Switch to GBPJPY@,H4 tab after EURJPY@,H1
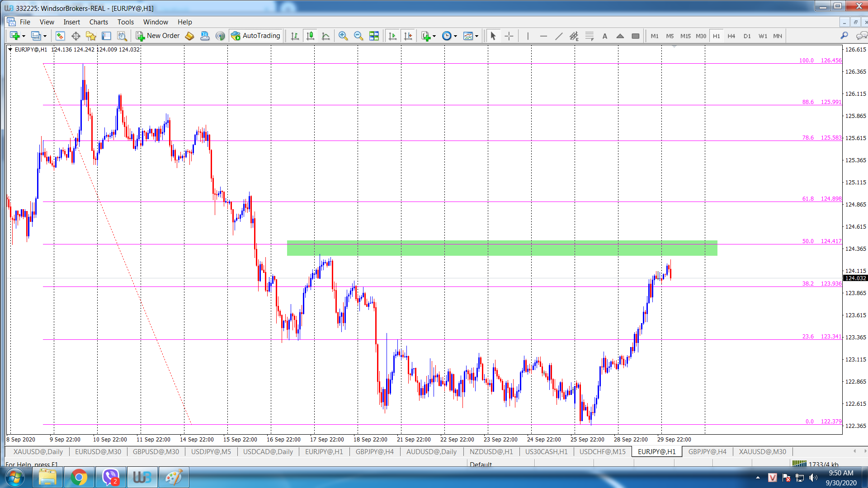Viewport: 868px width, 488px height. click(707, 451)
